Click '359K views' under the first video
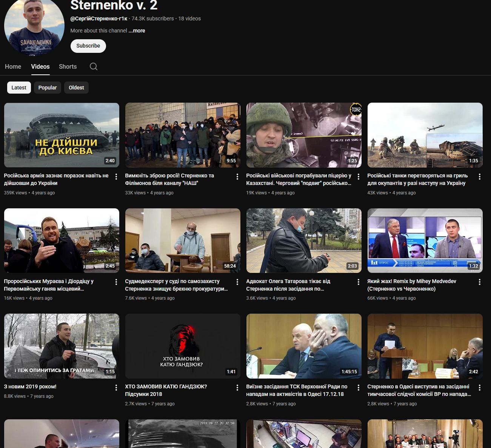The width and height of the screenshot is (491, 448). click(x=15, y=193)
